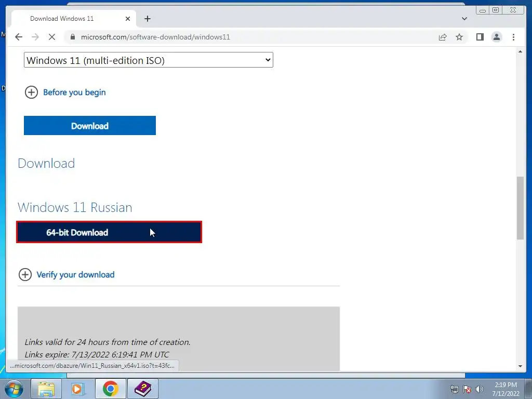Click the Links expire date text
The width and height of the screenshot is (532, 399).
[x=97, y=354]
